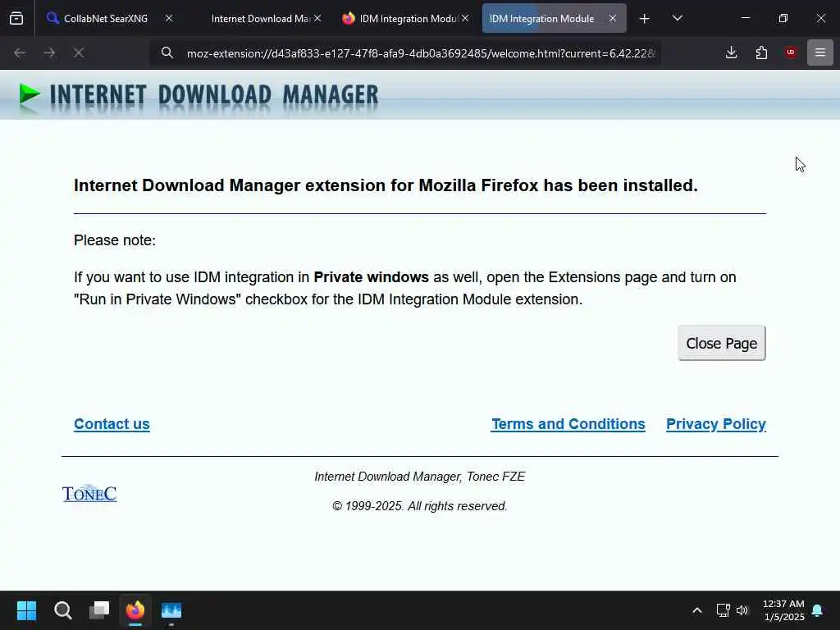Open Task View on the taskbar

click(x=99, y=610)
